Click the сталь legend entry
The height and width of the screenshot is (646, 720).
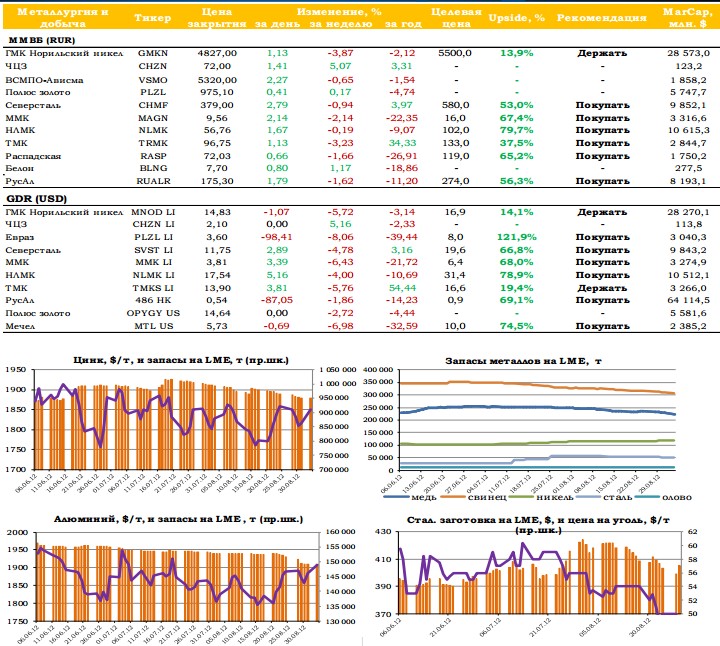[x=604, y=497]
